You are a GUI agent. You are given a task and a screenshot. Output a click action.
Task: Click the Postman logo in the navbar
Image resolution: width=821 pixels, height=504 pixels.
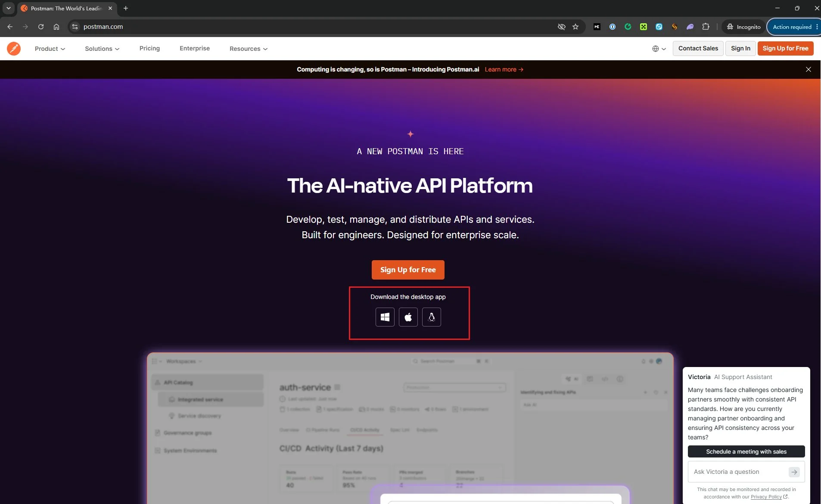[x=14, y=49]
